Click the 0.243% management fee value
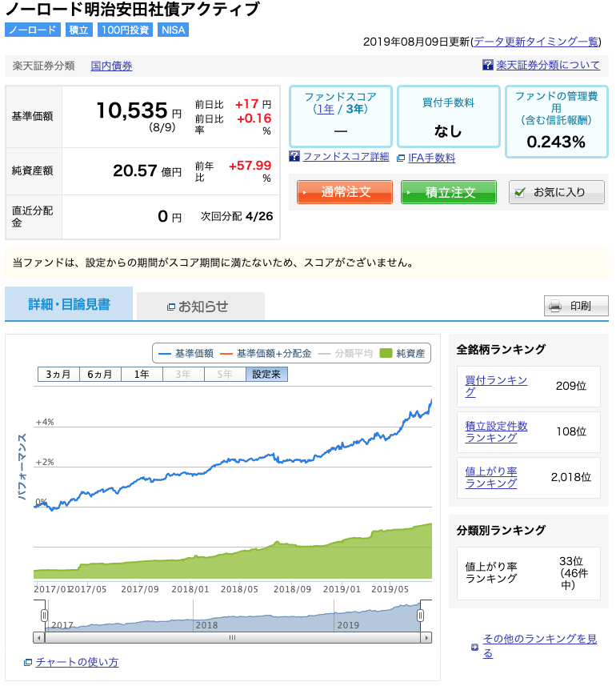 point(556,142)
